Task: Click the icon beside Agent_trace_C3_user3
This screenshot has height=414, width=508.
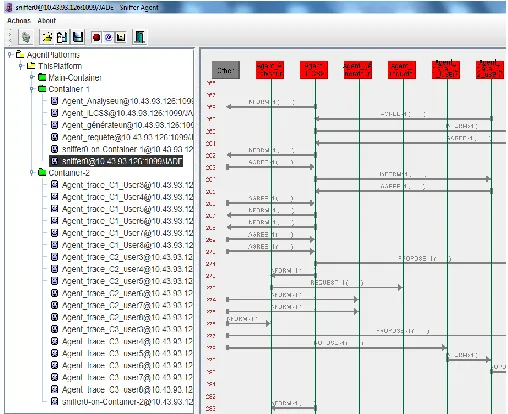Action: point(54,329)
